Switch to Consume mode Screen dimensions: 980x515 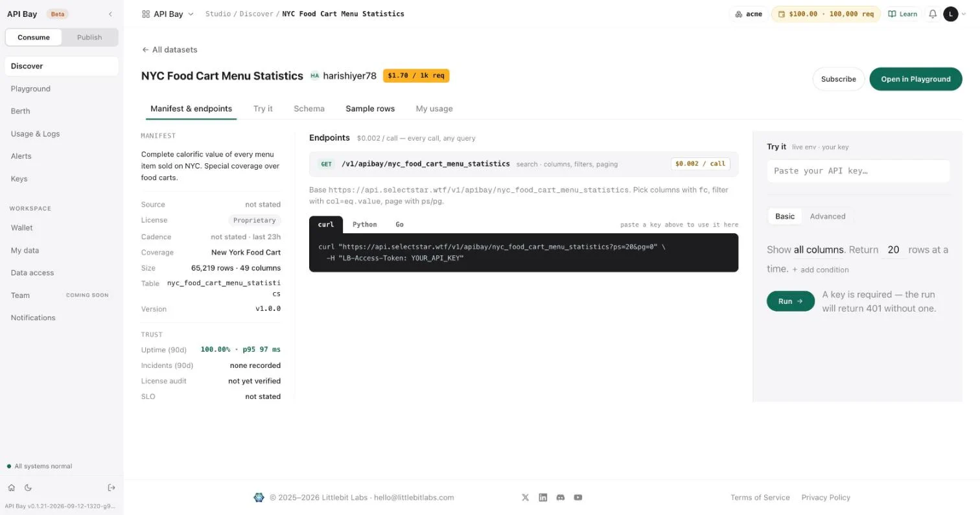(x=34, y=37)
